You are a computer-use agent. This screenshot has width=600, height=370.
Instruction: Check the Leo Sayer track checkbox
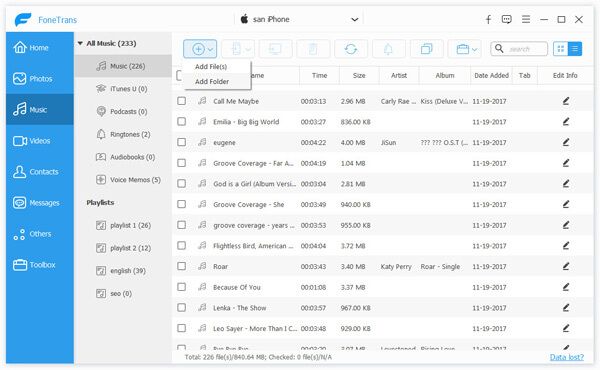(181, 328)
